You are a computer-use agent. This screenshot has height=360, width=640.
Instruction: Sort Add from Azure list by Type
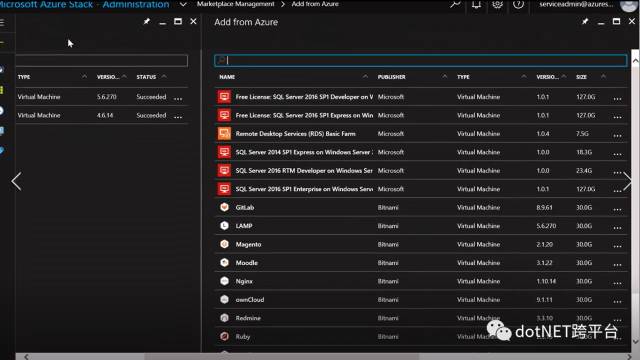[x=463, y=77]
